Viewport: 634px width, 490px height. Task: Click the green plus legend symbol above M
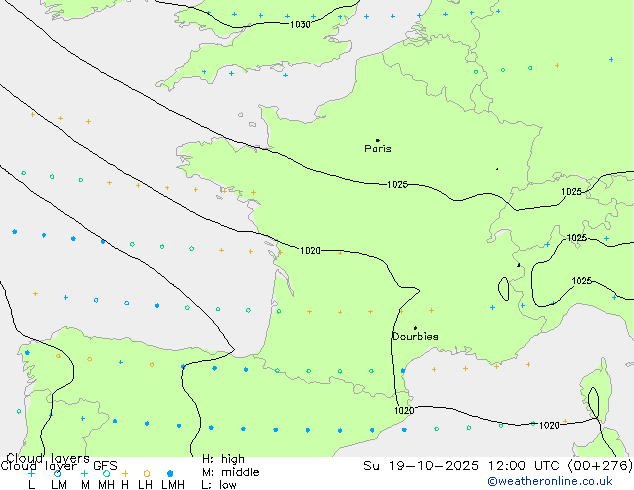84,473
